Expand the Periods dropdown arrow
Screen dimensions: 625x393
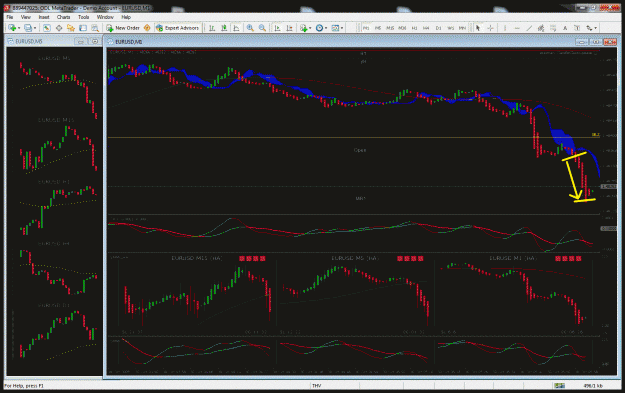(x=326, y=28)
